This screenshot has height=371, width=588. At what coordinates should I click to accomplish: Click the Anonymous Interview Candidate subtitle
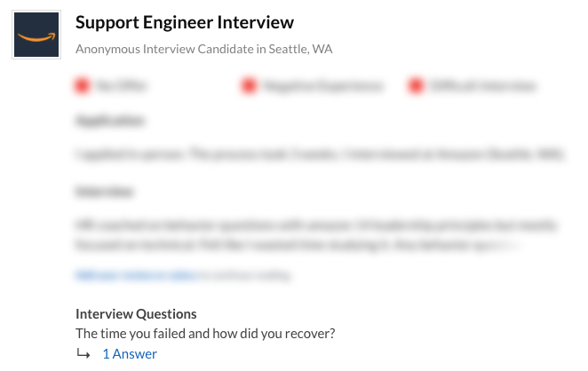pos(204,49)
